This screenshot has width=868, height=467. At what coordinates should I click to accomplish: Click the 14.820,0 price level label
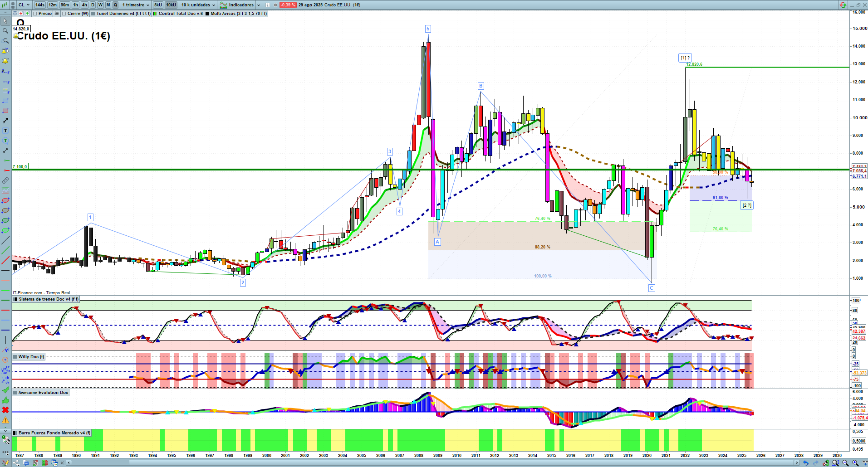pos(21,29)
